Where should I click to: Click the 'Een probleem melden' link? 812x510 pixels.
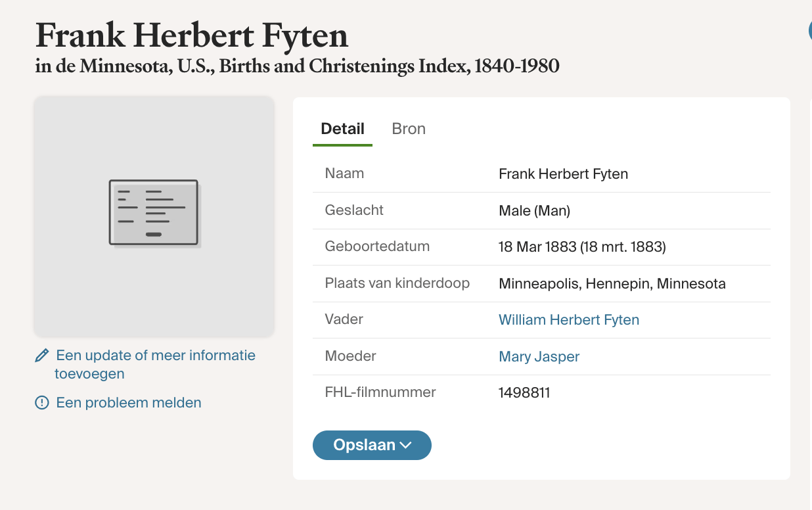[129, 403]
